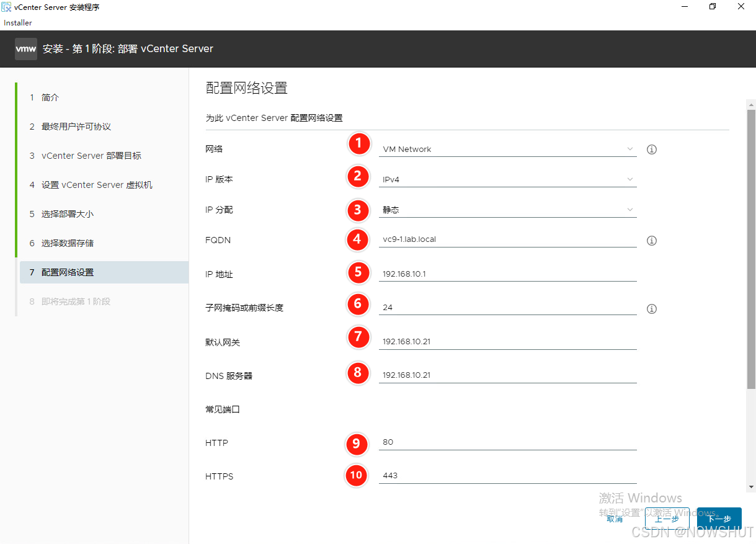This screenshot has width=756, height=544.
Task: Go to step 1 简介
Action: click(104, 97)
